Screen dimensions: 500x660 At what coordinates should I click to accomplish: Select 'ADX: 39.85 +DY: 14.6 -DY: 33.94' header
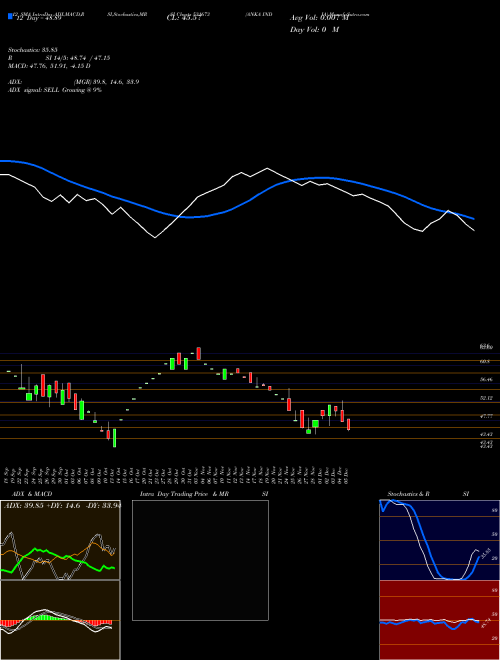coord(61,506)
